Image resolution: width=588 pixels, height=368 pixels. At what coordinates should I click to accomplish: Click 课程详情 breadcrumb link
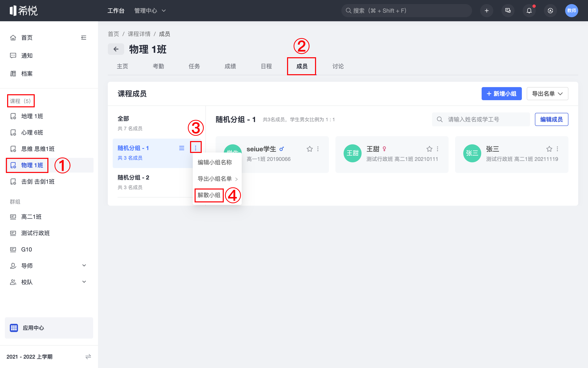[139, 34]
